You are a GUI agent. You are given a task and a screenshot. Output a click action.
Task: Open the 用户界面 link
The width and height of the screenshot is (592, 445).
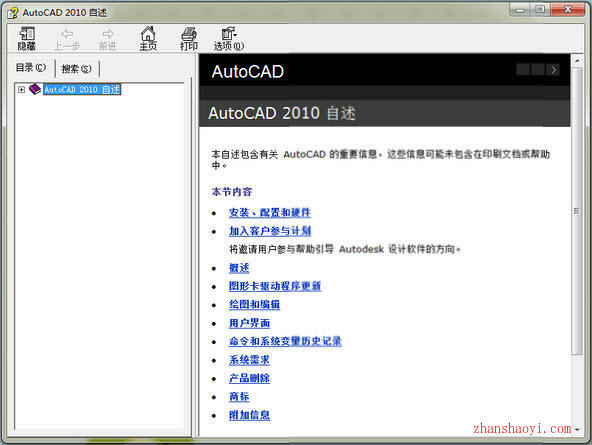249,323
